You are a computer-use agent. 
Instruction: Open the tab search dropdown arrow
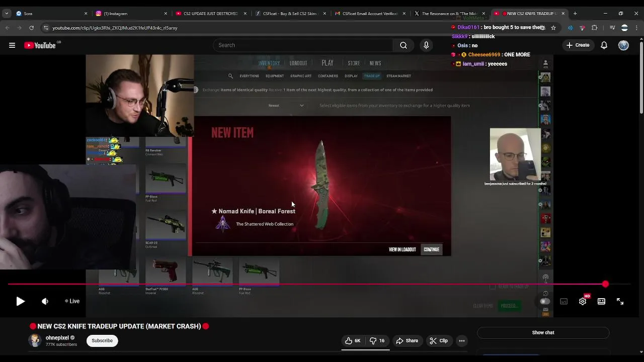[x=7, y=14]
